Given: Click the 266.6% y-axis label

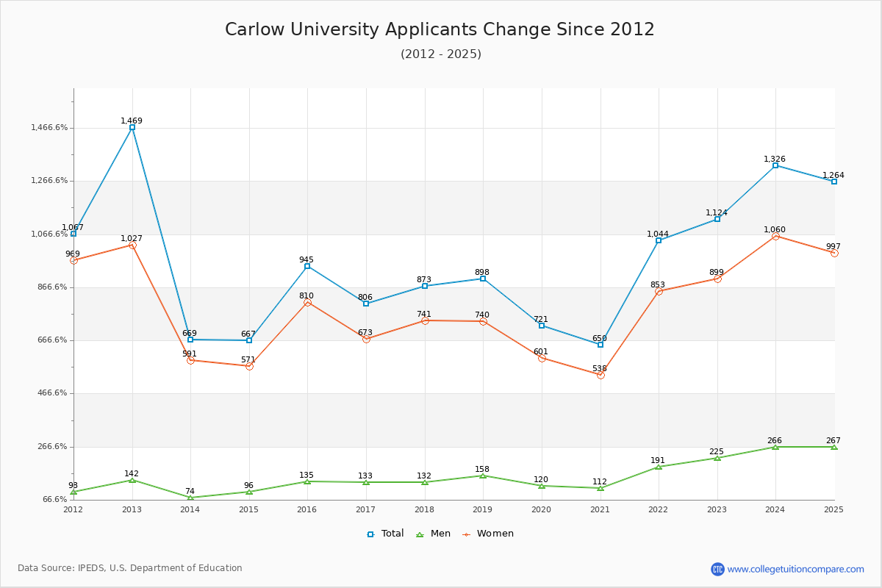Looking at the screenshot, I should coord(52,447).
